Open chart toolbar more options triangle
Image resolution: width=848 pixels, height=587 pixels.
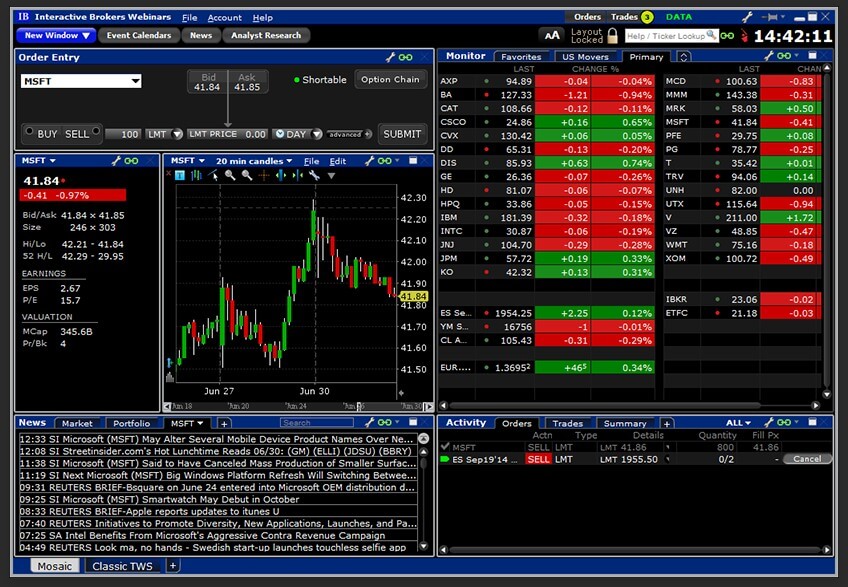pyautogui.click(x=332, y=176)
